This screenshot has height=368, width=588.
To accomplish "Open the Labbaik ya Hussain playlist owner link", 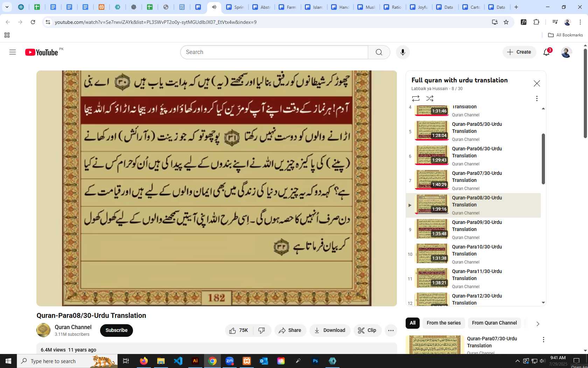I will coord(429,89).
